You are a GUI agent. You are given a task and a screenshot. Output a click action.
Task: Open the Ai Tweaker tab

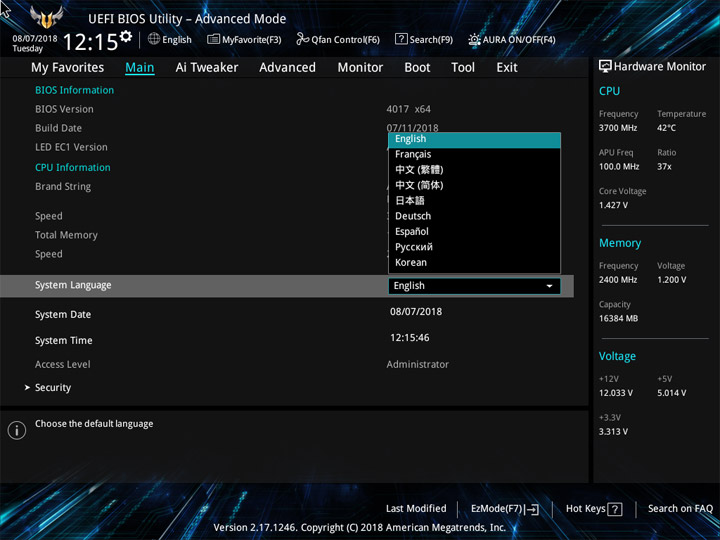point(207,68)
